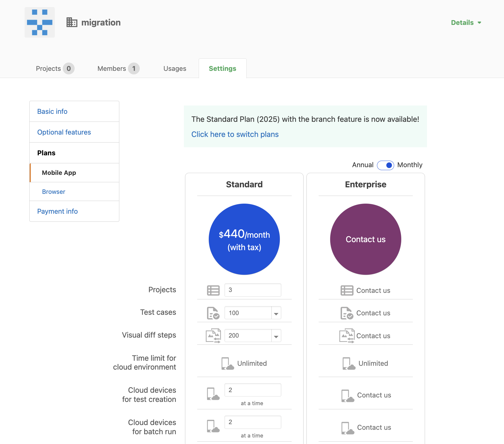
Task: Switch to the Members tab
Action: 118,68
